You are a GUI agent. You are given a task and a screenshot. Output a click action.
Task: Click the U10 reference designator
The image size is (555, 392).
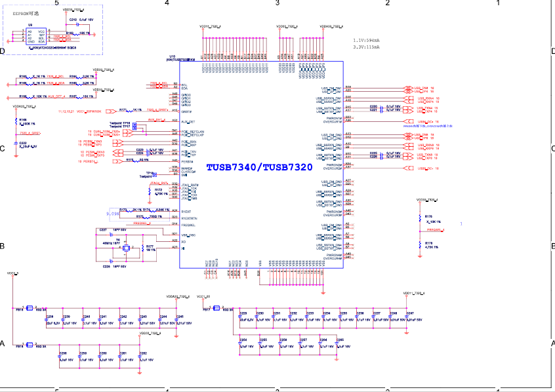coord(173,56)
